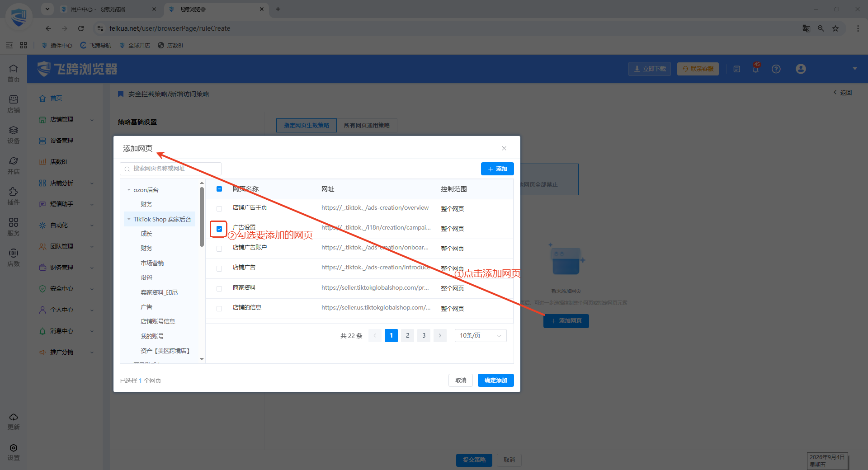
Task: Collapse the TikTok Shop 卖家后台 tree node
Action: click(129, 219)
